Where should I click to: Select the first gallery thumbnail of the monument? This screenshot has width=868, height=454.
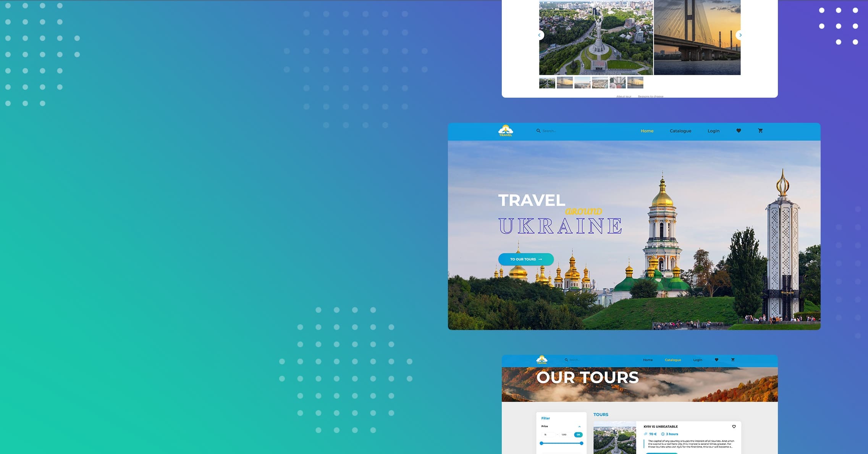[547, 82]
